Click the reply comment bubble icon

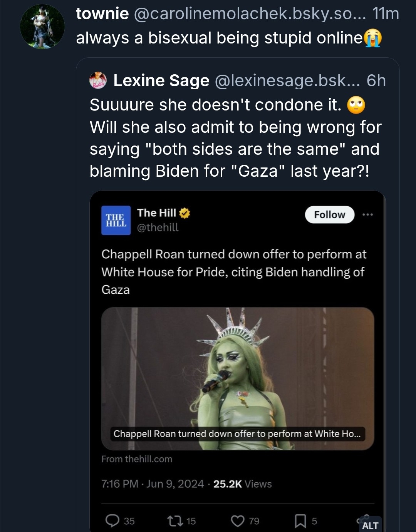click(x=112, y=520)
